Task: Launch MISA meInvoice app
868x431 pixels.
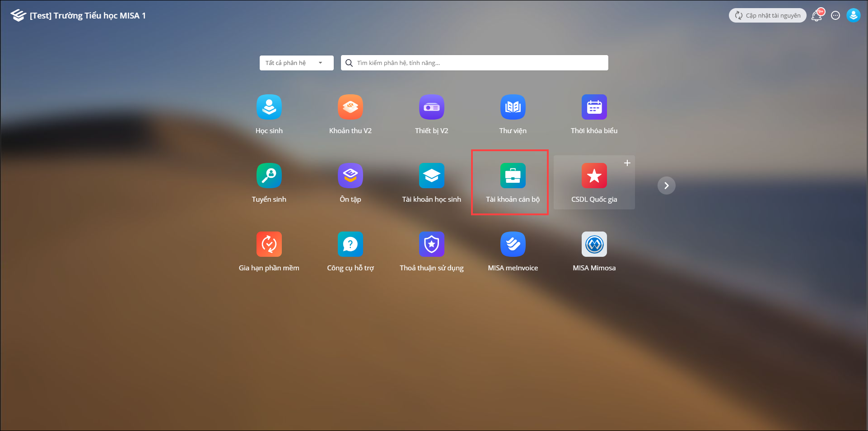Action: pos(513,245)
